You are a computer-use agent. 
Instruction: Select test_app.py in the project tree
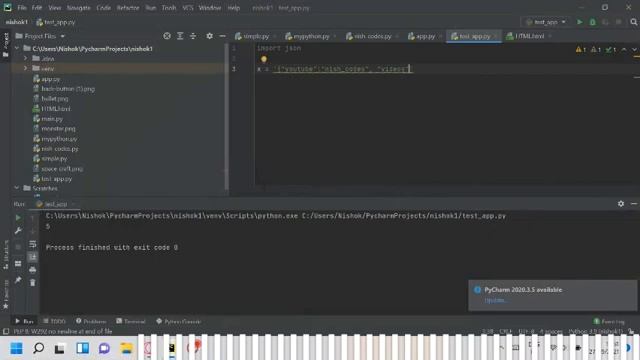pyautogui.click(x=57, y=179)
